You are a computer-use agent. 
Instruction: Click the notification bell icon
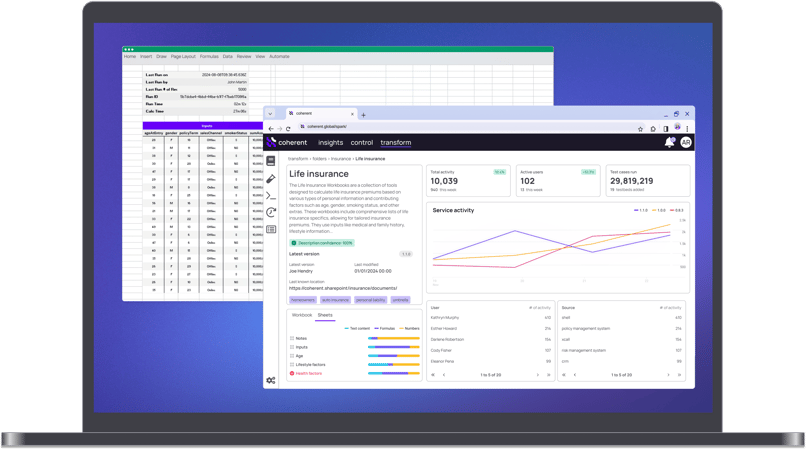pyautogui.click(x=669, y=142)
